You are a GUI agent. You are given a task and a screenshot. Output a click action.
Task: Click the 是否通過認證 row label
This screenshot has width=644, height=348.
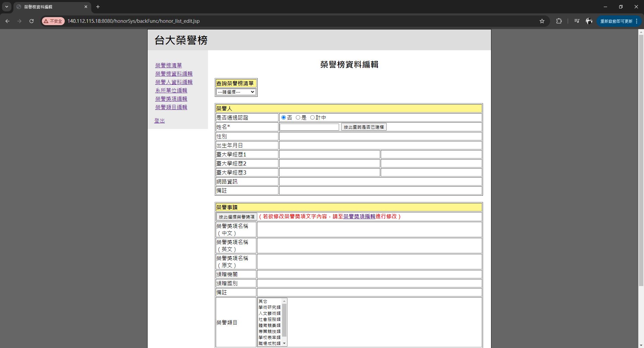232,118
